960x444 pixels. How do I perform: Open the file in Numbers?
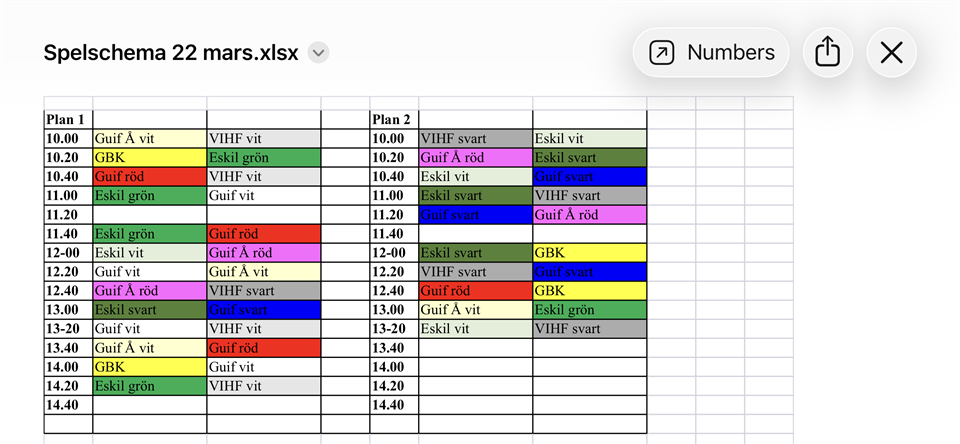[711, 53]
